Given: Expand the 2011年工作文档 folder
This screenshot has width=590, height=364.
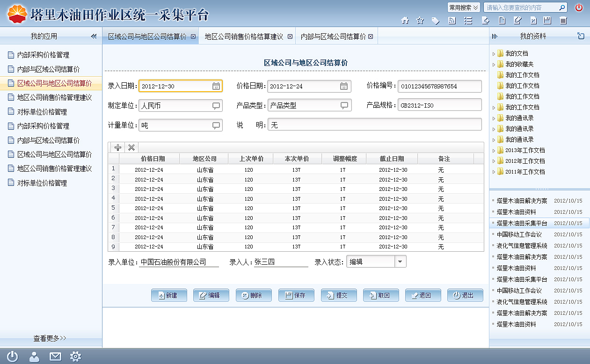Looking at the screenshot, I should 494,172.
